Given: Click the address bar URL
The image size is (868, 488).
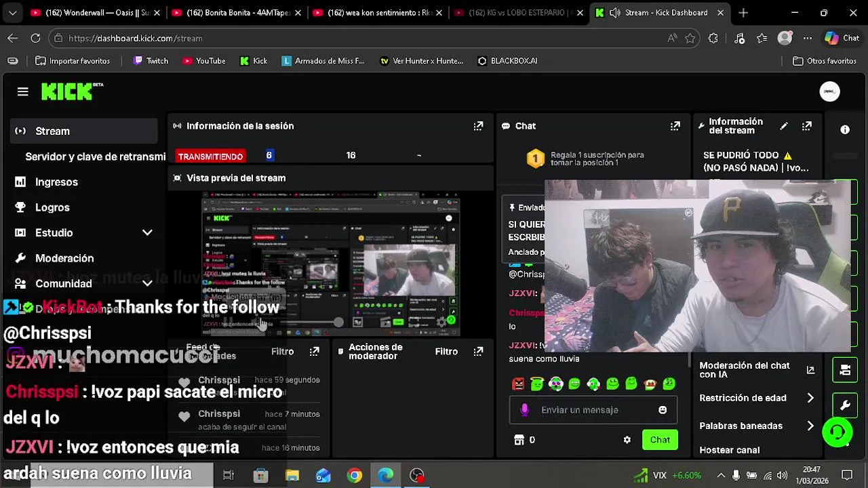Looking at the screenshot, I should (x=136, y=39).
